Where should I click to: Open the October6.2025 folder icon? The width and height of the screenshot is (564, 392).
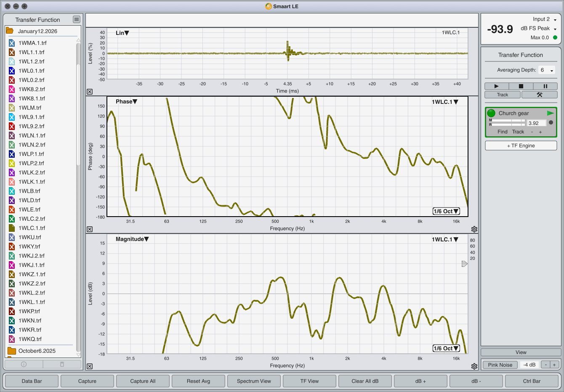click(12, 351)
